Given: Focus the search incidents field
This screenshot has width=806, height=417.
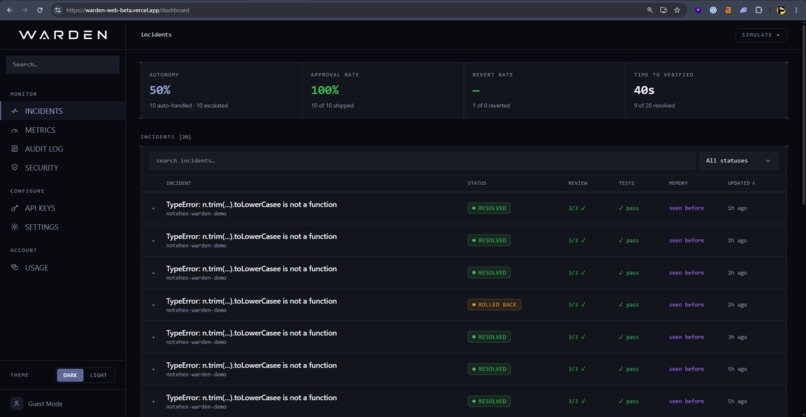Looking at the screenshot, I should click(422, 160).
